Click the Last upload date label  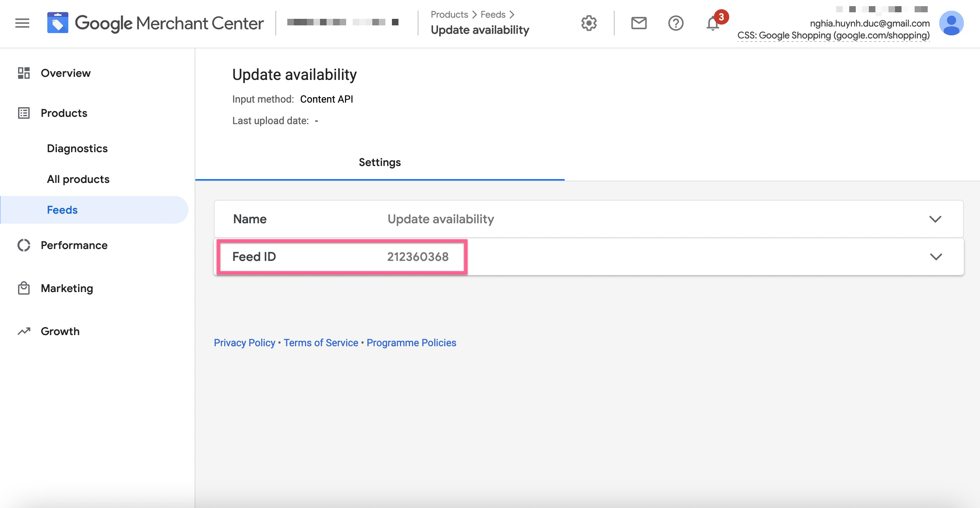click(x=270, y=121)
